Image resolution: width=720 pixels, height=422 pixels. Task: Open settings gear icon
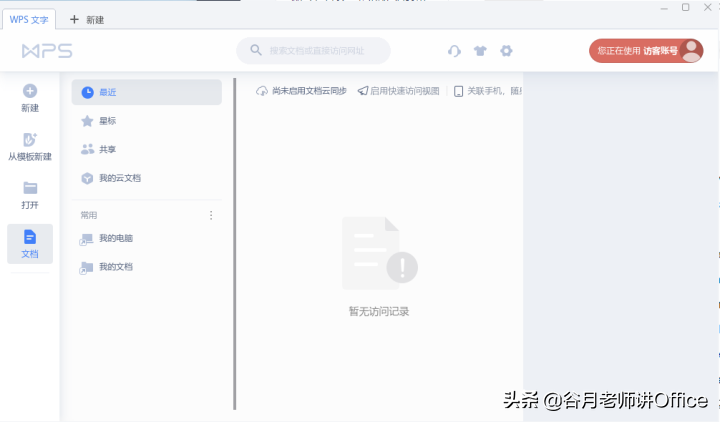pyautogui.click(x=506, y=51)
